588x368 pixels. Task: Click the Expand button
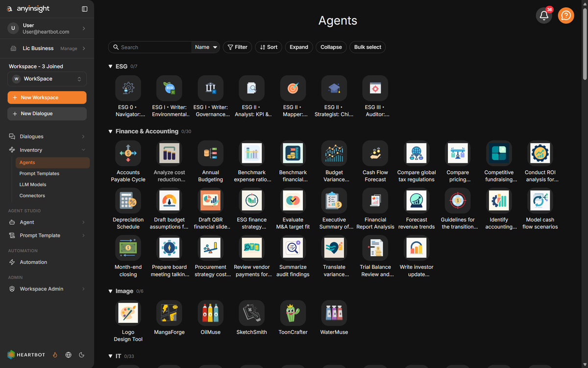299,47
